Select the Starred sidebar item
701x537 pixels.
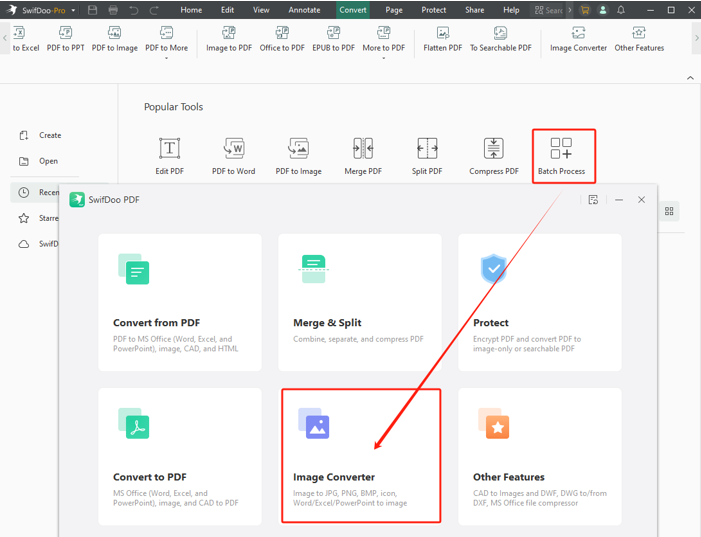tap(38, 218)
